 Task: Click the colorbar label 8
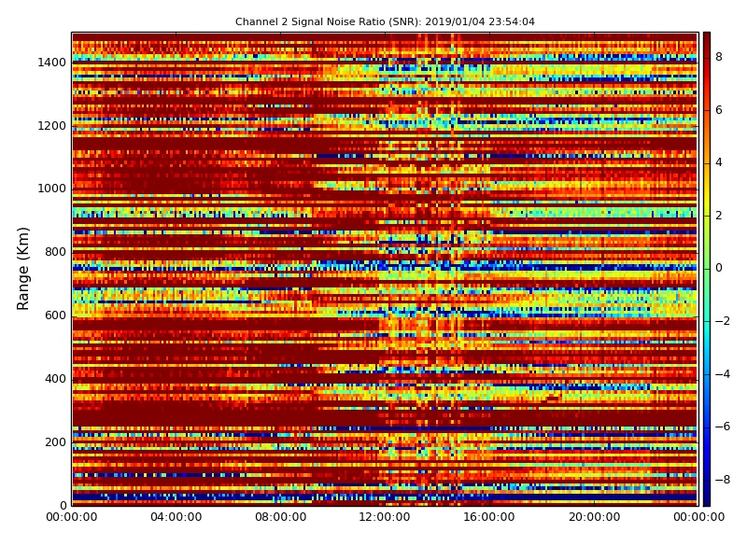click(x=719, y=57)
